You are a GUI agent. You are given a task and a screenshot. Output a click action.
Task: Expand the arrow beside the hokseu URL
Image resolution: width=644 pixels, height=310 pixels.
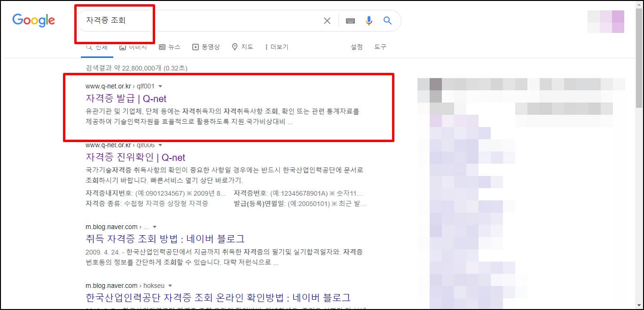170,286
